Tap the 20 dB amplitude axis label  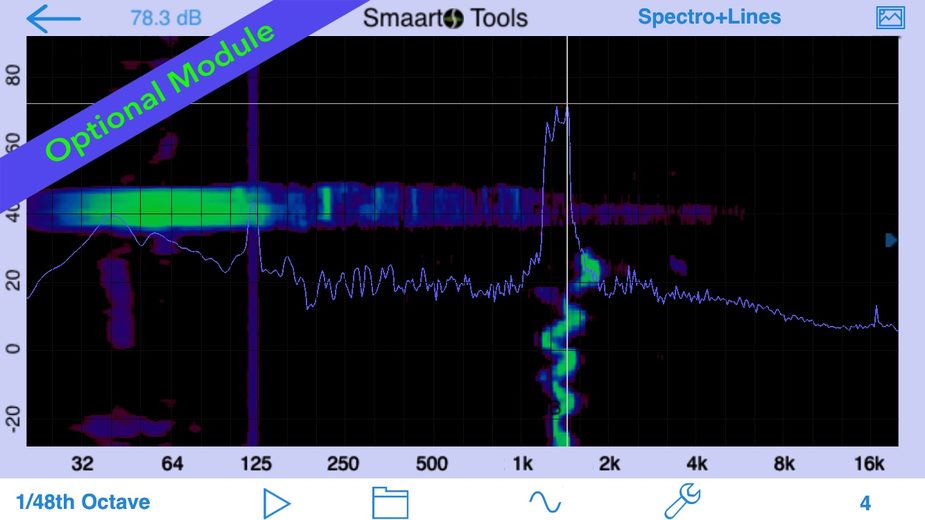[12, 280]
